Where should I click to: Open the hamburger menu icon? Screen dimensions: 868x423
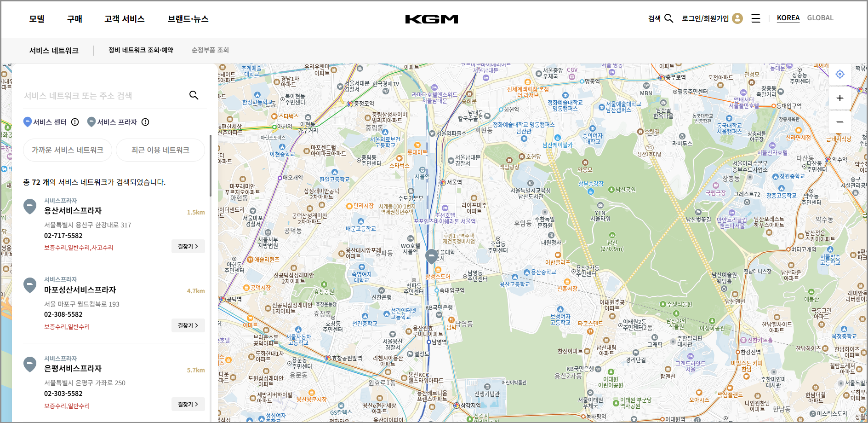tap(756, 18)
